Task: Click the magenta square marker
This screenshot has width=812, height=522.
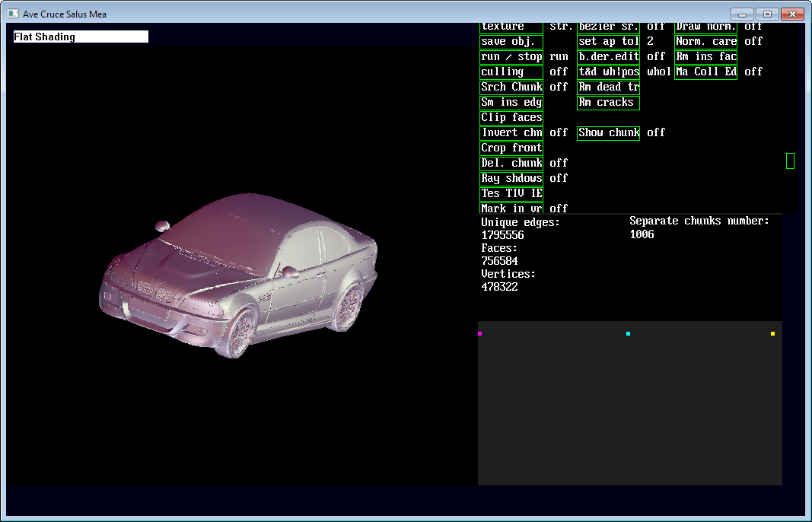Action: click(x=480, y=334)
